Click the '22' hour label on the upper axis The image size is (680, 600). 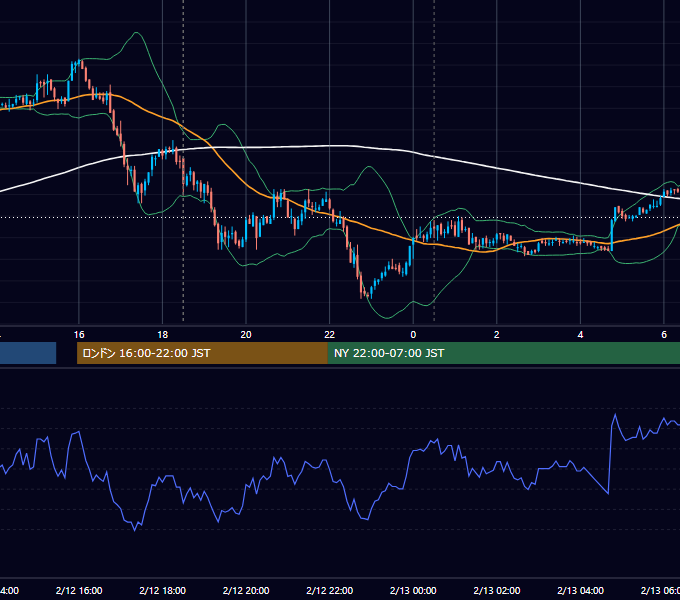point(330,335)
